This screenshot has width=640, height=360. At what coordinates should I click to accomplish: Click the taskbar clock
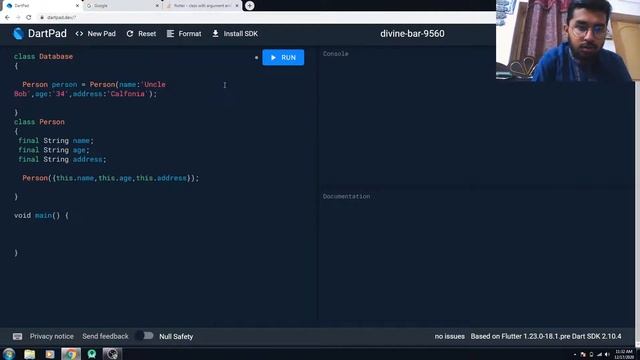click(x=624, y=354)
